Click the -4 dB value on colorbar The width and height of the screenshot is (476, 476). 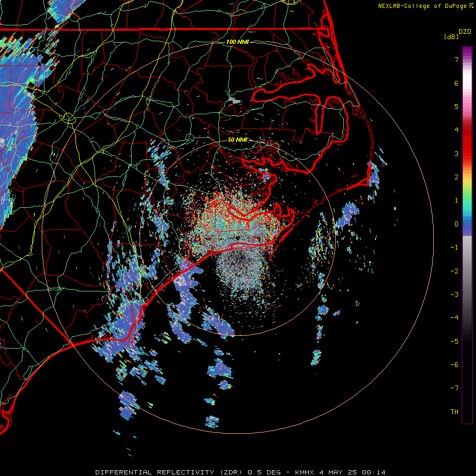pos(454,318)
